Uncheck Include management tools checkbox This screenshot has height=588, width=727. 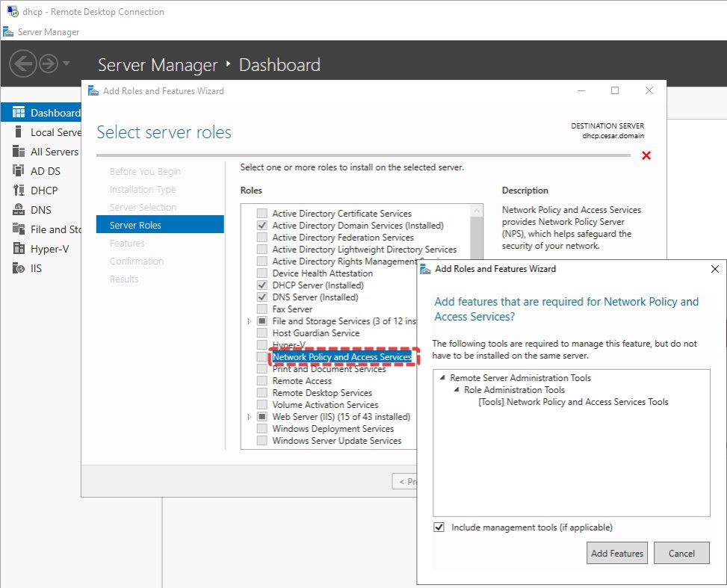[439, 527]
